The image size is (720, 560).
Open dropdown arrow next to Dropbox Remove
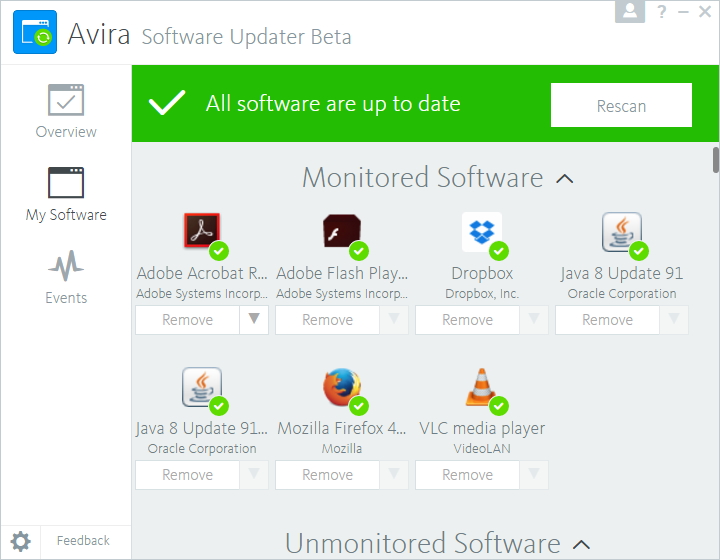pos(534,320)
